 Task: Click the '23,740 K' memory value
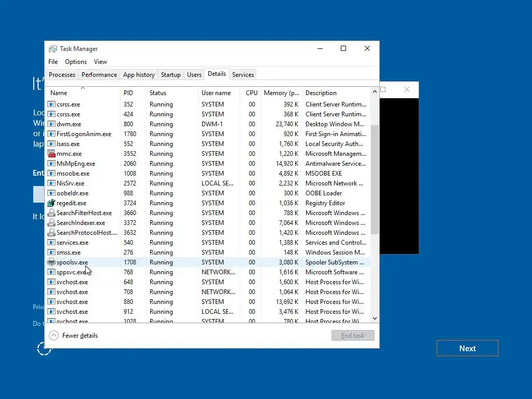coord(287,124)
